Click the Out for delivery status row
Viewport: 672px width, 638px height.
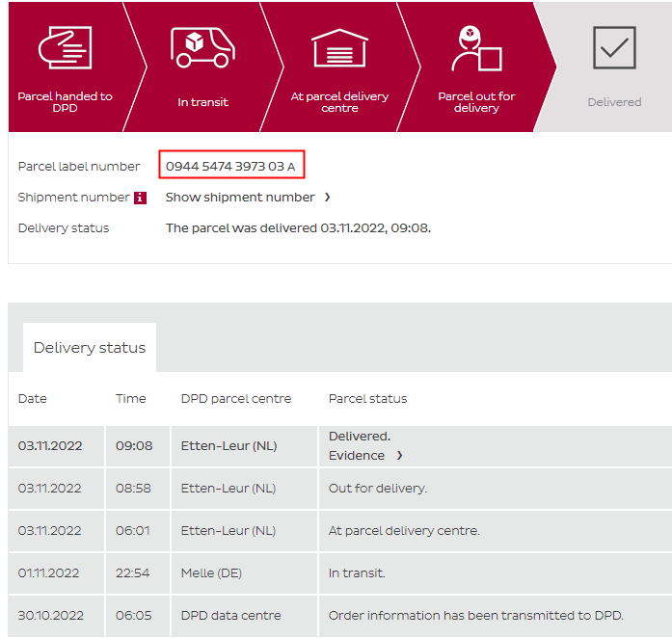coord(378,489)
